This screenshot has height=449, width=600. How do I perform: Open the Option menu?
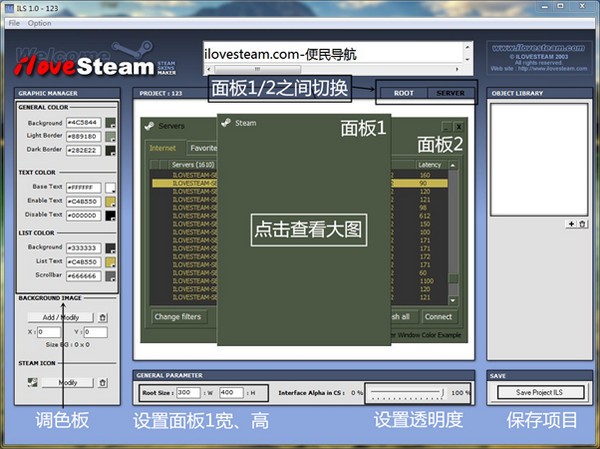(39, 23)
